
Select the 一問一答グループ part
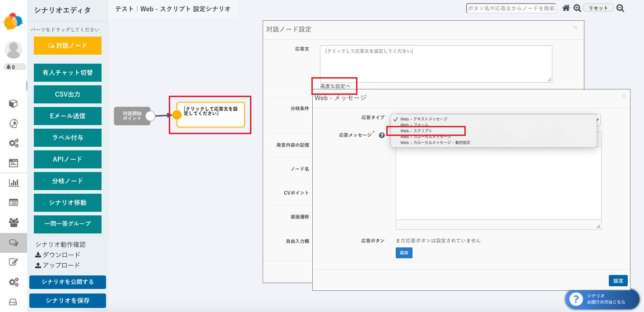pyautogui.click(x=68, y=224)
